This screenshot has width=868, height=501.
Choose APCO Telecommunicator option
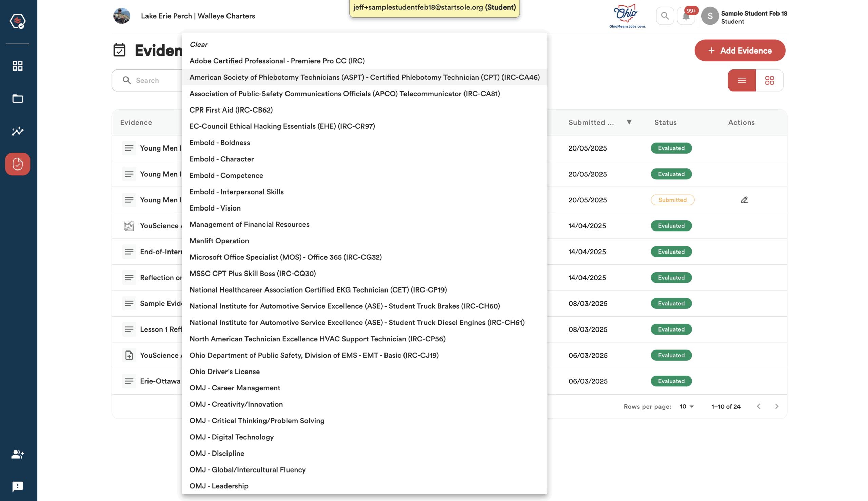364,93
